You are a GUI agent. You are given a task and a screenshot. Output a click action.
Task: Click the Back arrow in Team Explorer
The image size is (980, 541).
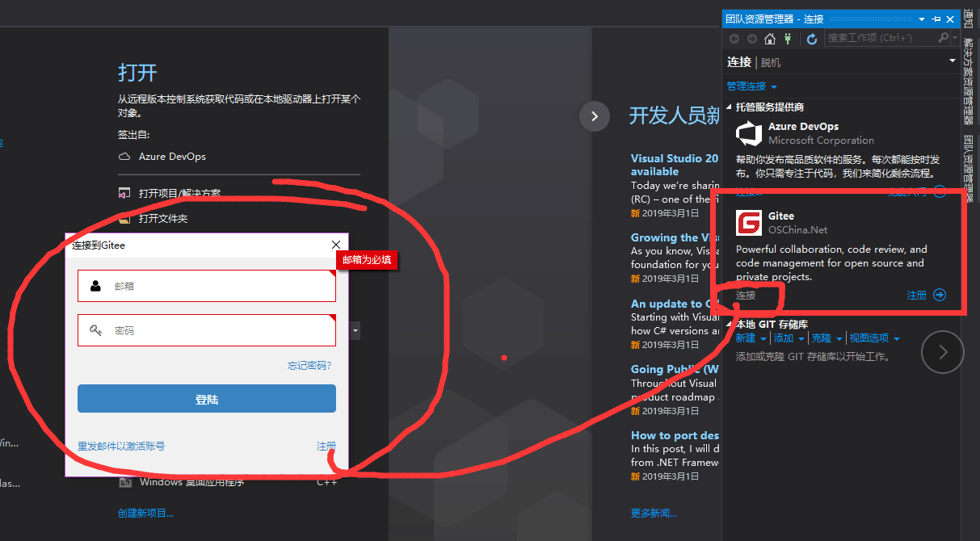(x=734, y=39)
